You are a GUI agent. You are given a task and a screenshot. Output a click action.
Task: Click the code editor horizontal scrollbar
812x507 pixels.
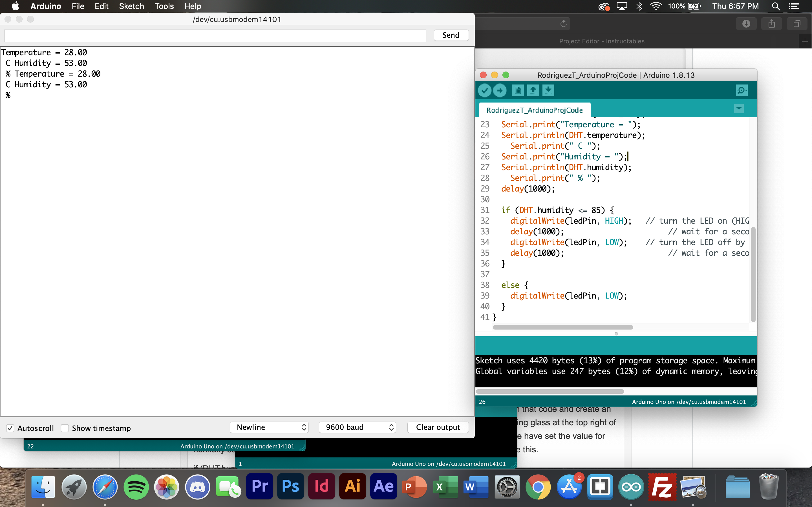click(563, 327)
